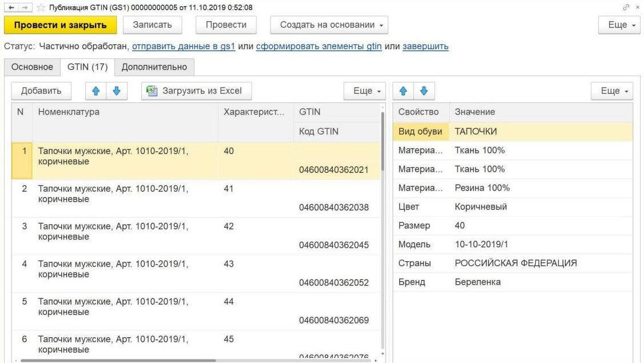
Task: Move property down in right panel
Action: (x=424, y=91)
